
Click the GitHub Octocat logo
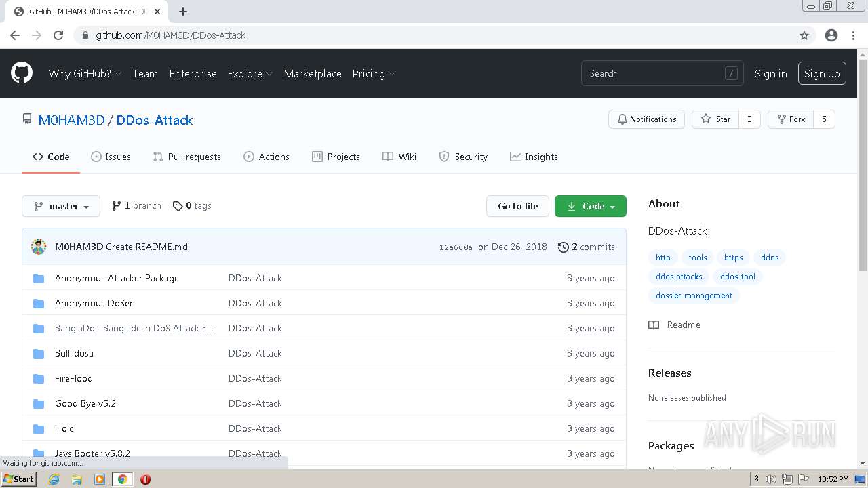click(x=22, y=73)
